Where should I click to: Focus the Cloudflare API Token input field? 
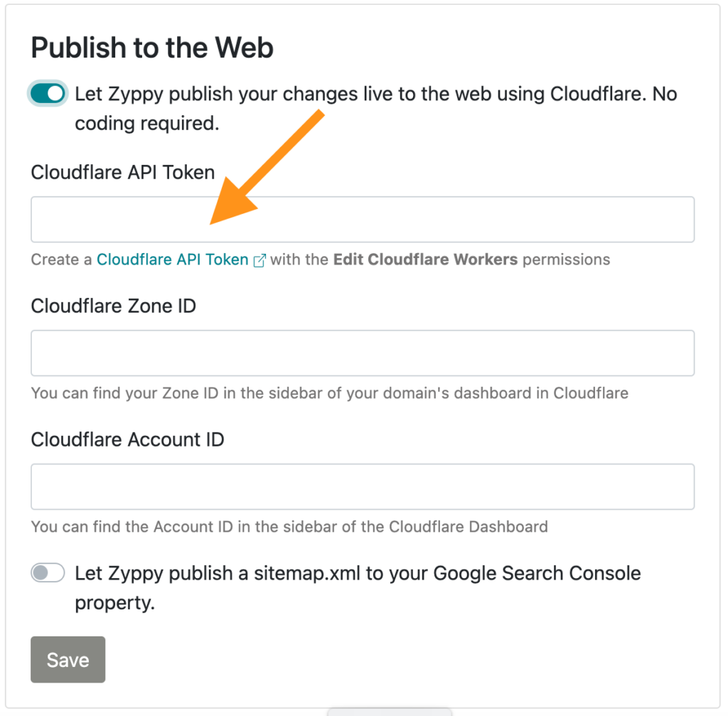click(x=363, y=219)
